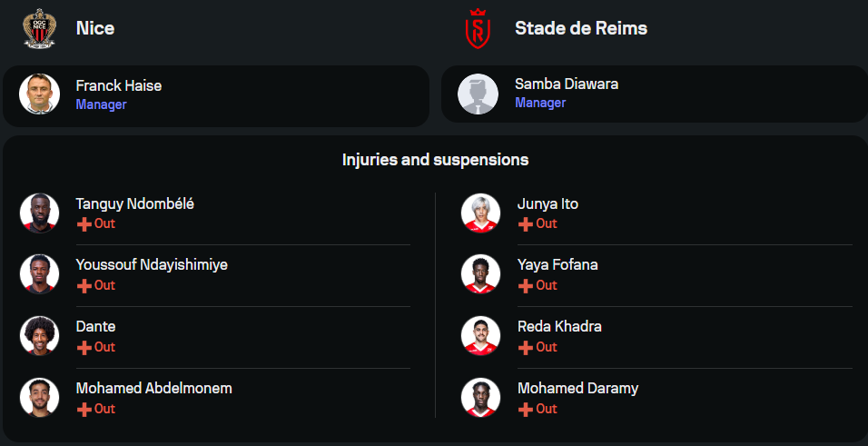Select Mohamed Daramy's player name
Viewport: 868px width, 446px height.
[577, 389]
